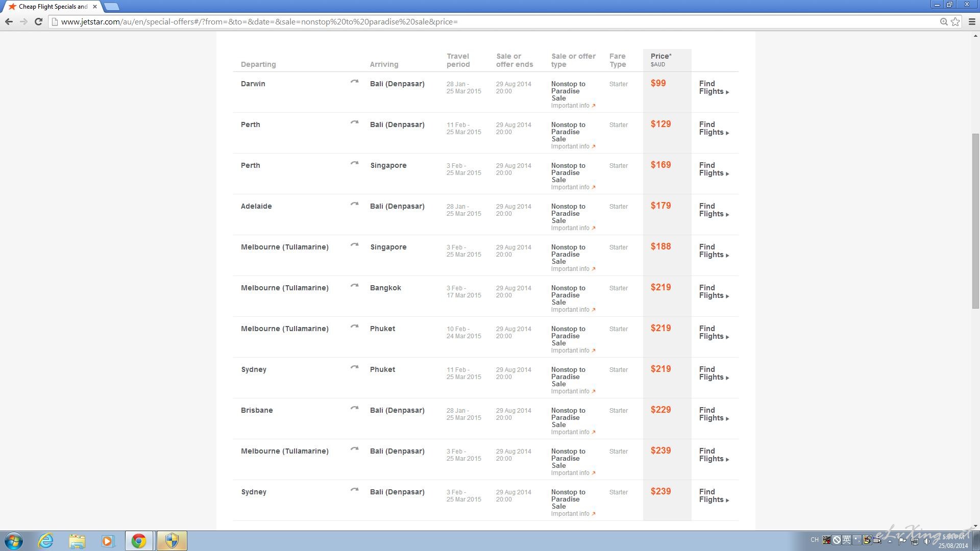Image resolution: width=980 pixels, height=551 pixels.
Task: Reload the Jetstar page
Action: point(38,21)
